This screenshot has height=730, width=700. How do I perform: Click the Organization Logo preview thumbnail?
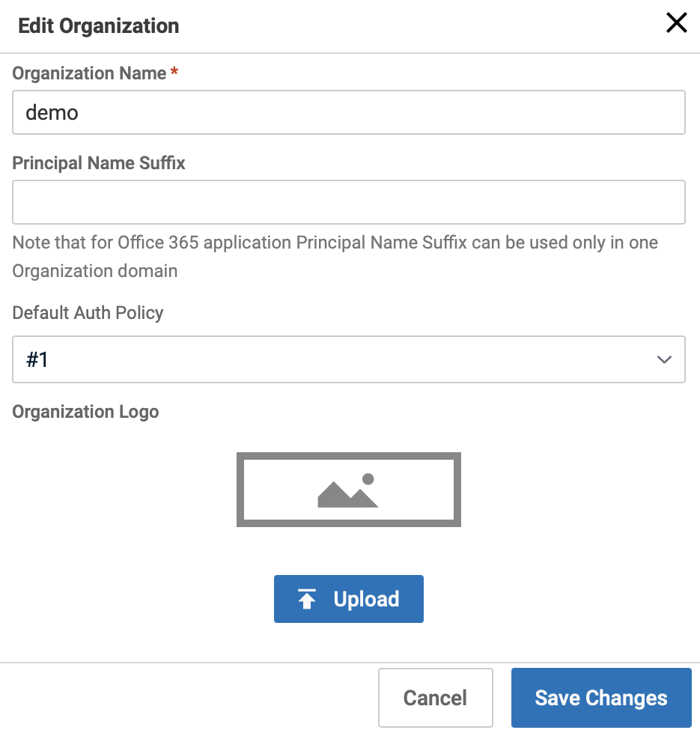pyautogui.click(x=348, y=489)
